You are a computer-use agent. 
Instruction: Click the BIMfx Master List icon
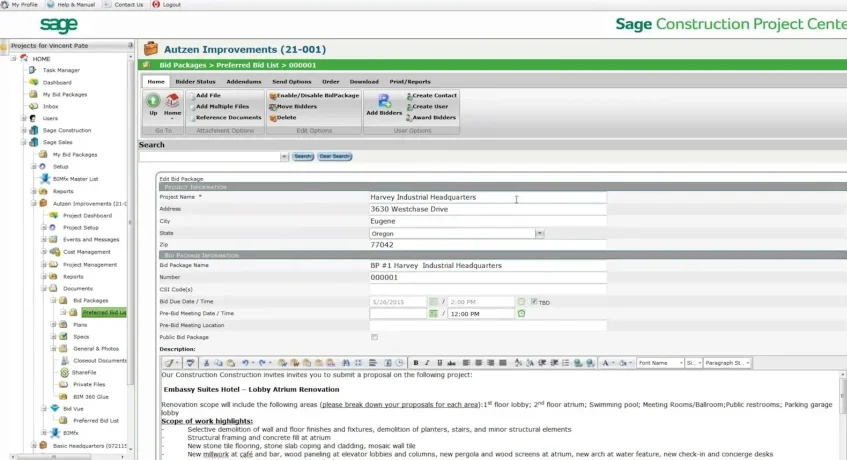[45, 179]
